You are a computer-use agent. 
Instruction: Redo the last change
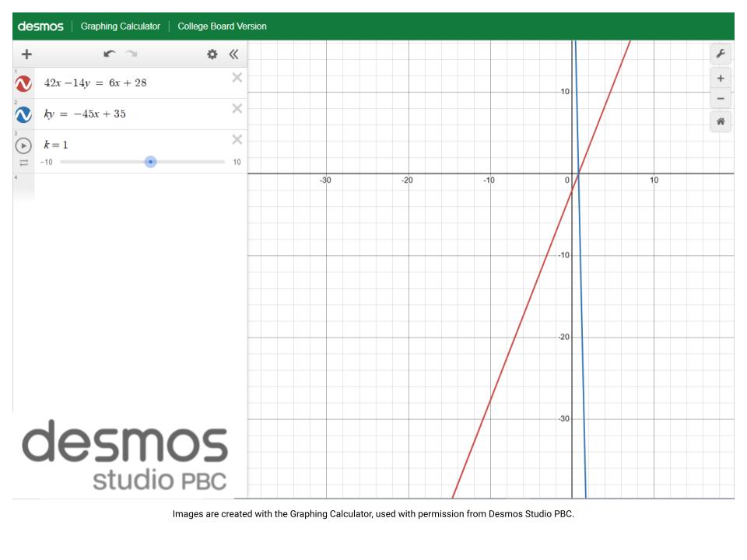pyautogui.click(x=132, y=54)
